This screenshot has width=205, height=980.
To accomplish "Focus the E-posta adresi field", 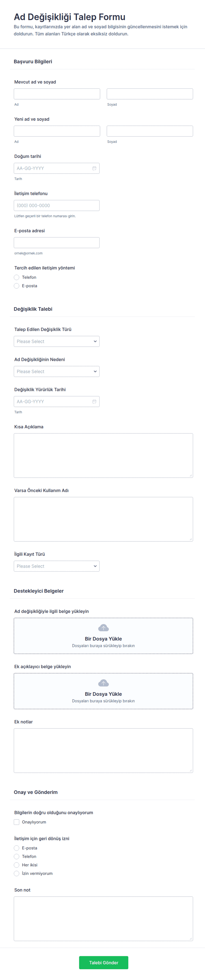I will click(57, 243).
